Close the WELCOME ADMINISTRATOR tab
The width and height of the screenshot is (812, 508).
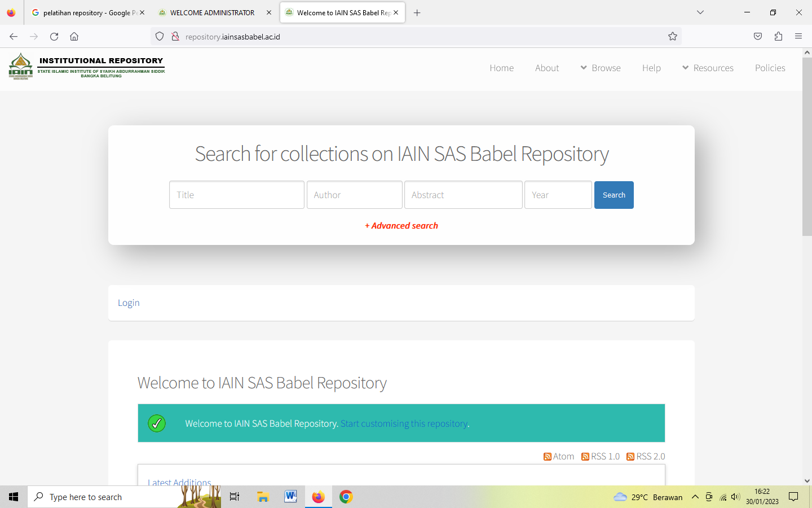coord(269,12)
